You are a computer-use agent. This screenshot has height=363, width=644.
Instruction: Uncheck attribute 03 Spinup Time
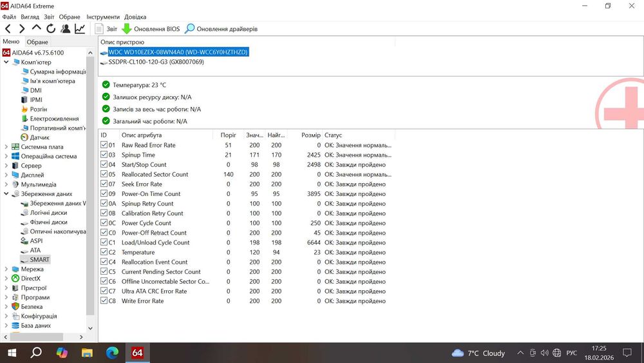tap(104, 155)
